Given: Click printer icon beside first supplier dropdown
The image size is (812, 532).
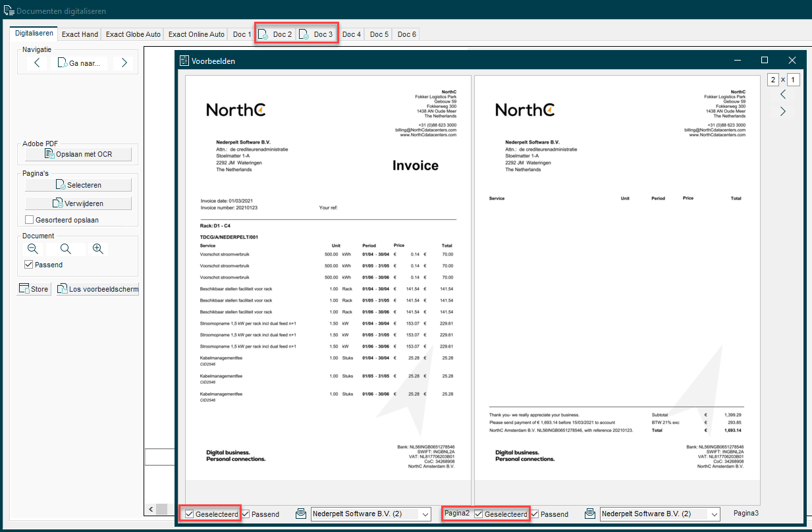Looking at the screenshot, I should 300,514.
